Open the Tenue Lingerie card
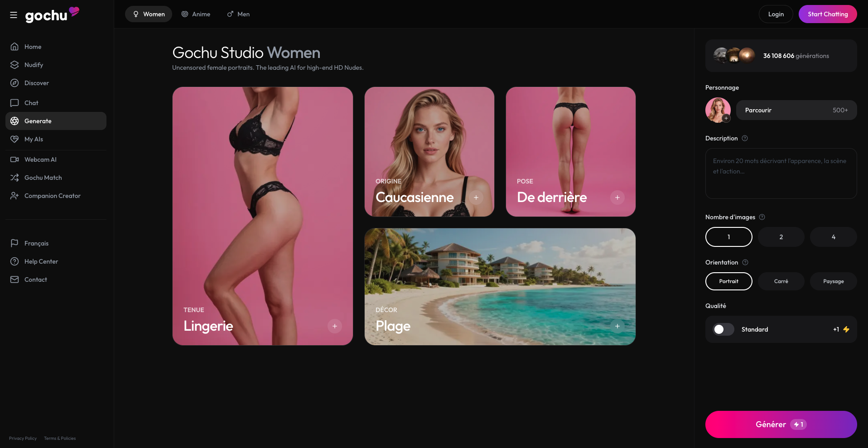This screenshot has height=448, width=868. (x=263, y=216)
